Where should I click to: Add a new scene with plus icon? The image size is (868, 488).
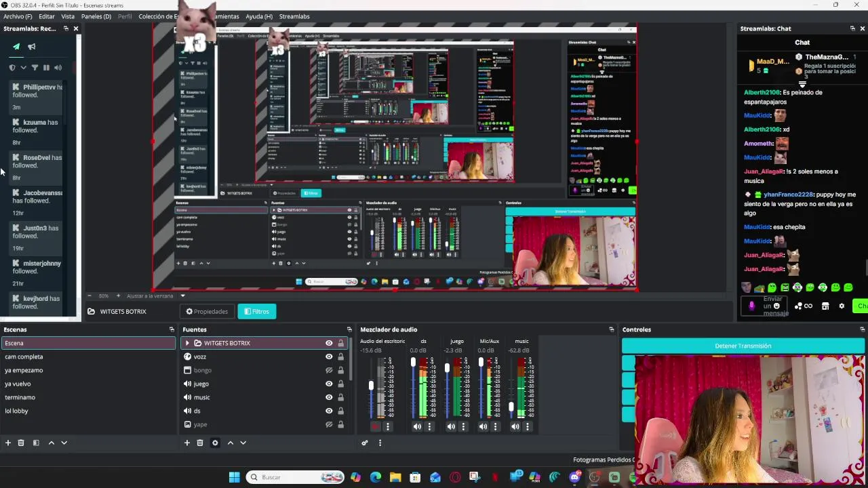pos(8,443)
